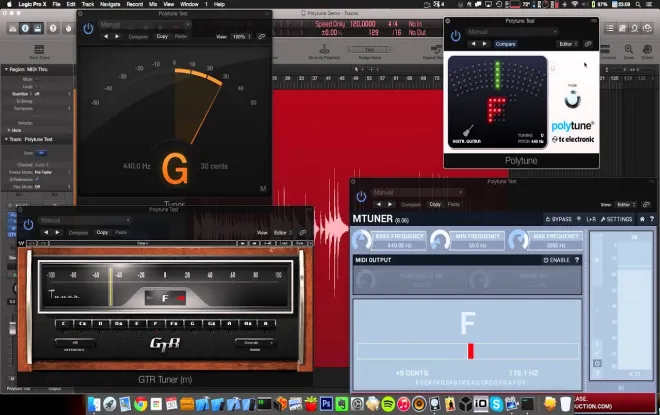Open Manual preset dropdown in Polytune window
This screenshot has height=415, width=660.
click(512, 32)
